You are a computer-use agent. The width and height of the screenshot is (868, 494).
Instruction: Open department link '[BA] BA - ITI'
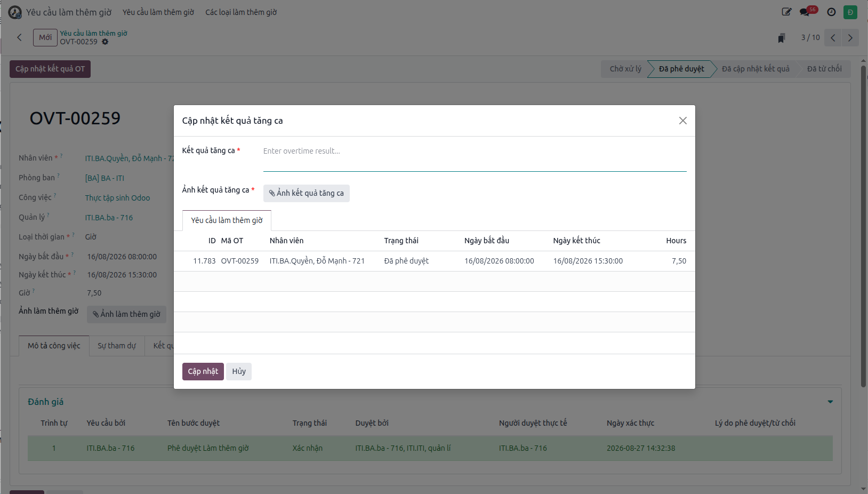click(x=105, y=178)
